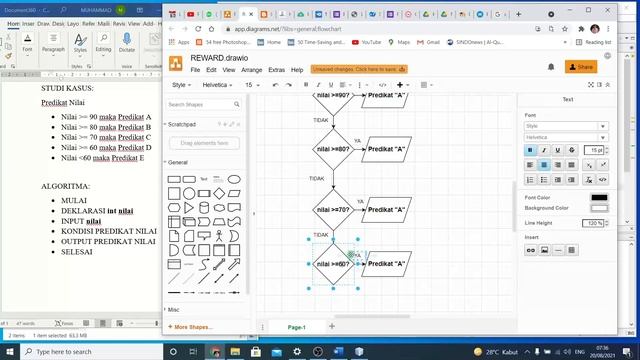Add a new page with plus button
640x360 pixels.
pyautogui.click(x=332, y=326)
